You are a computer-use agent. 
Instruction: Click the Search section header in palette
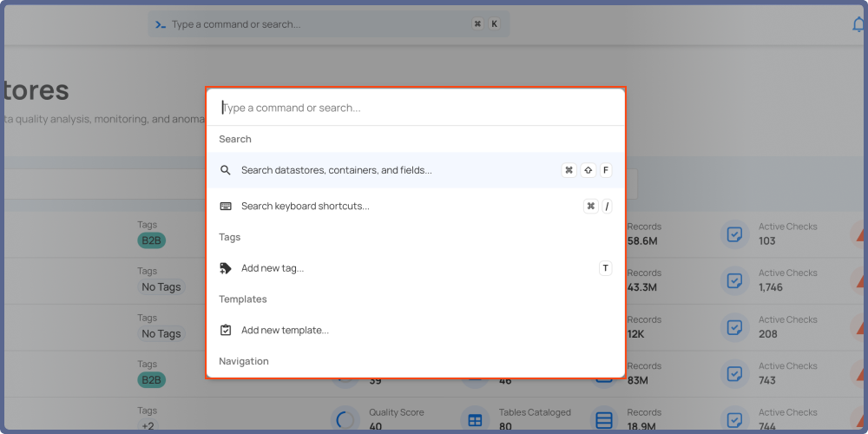click(234, 139)
